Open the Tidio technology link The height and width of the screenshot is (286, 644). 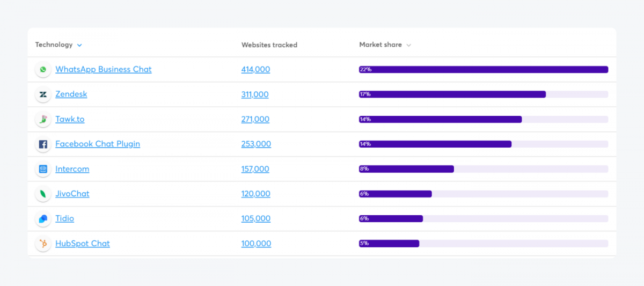65,218
